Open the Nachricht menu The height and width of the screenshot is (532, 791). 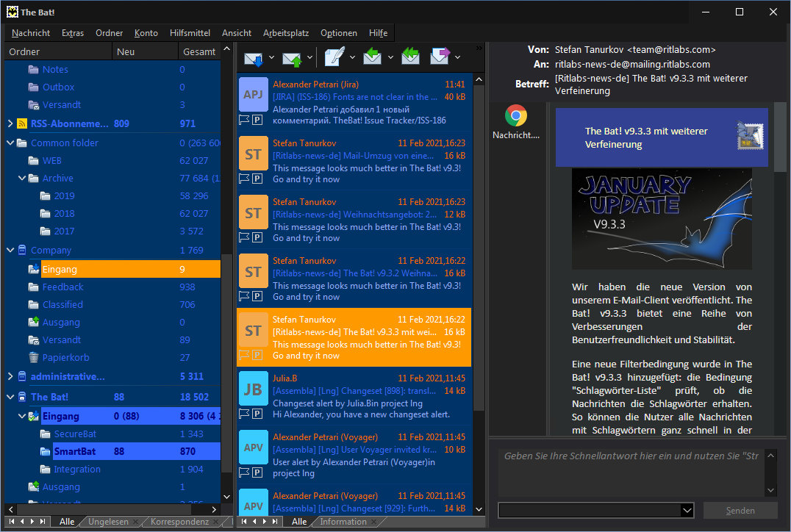click(31, 33)
